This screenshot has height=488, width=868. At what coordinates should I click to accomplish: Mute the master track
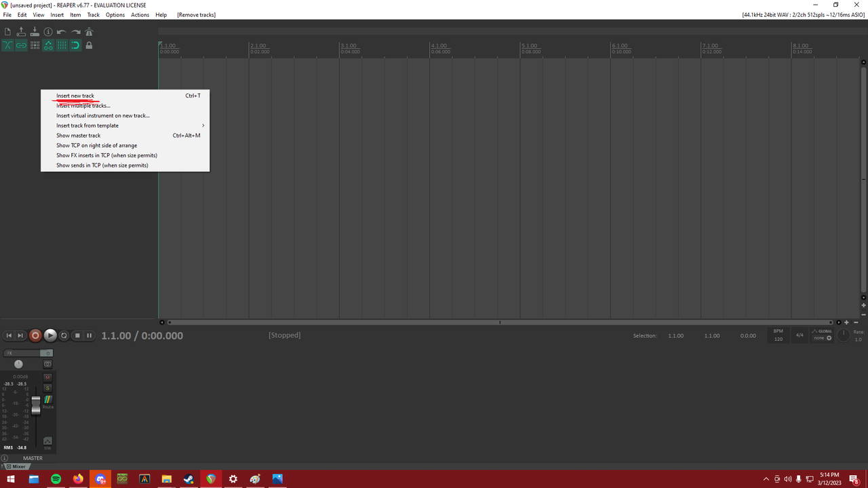[47, 378]
